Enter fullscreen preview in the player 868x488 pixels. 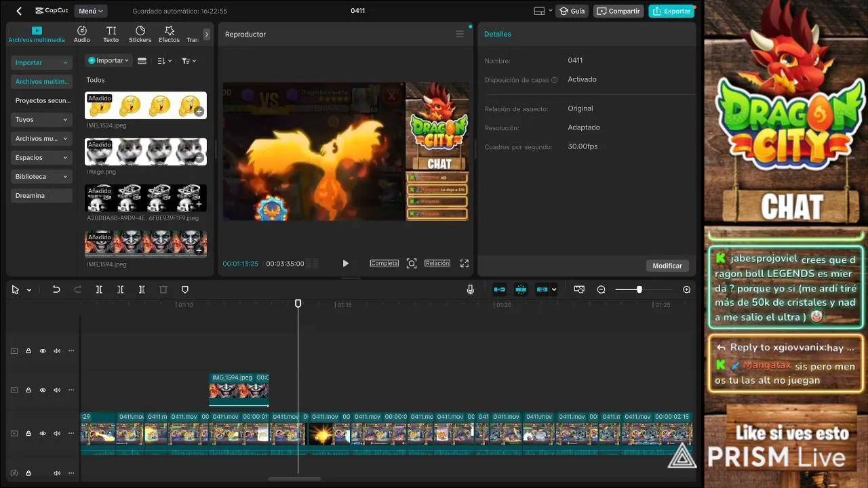coord(465,264)
